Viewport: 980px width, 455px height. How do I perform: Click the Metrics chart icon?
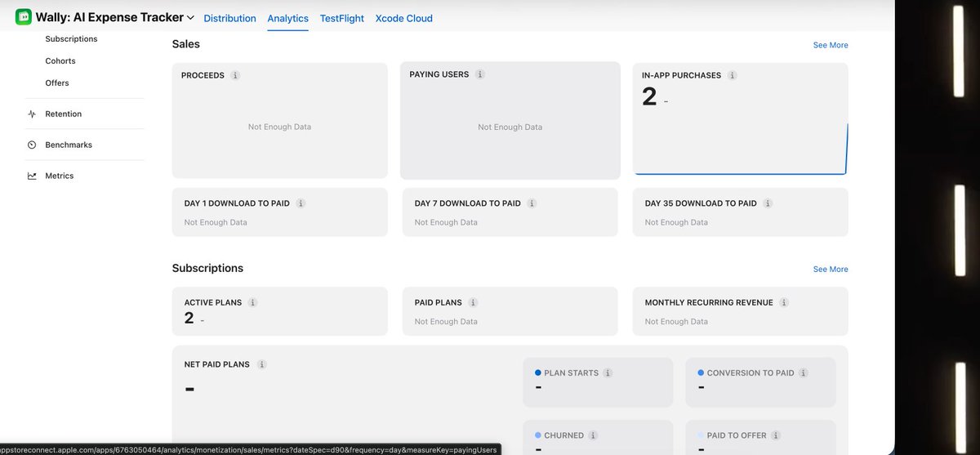[32, 176]
